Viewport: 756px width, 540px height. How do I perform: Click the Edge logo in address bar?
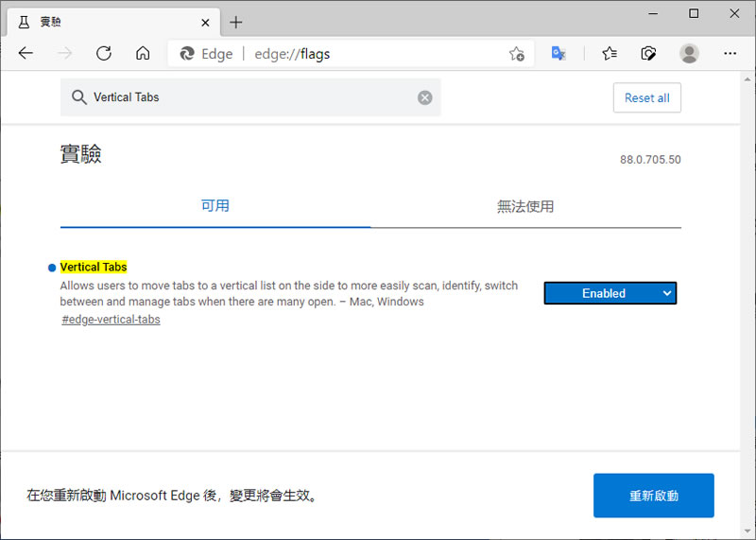[186, 54]
